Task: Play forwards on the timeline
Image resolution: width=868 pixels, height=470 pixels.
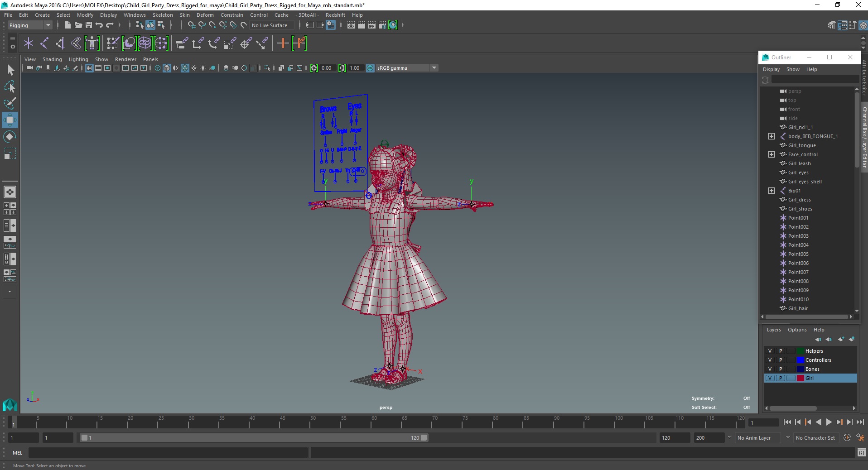Action: click(829, 422)
